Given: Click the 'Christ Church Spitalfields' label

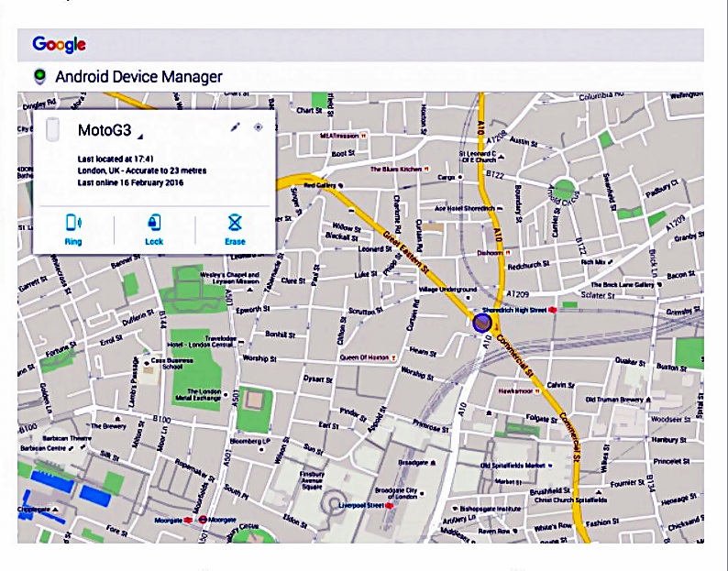Looking at the screenshot, I should click(x=570, y=500).
